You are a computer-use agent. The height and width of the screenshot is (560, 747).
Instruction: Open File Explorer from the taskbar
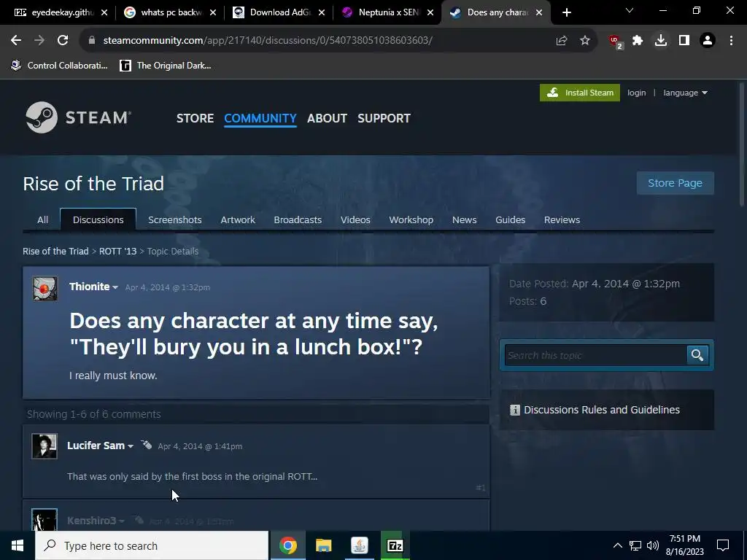click(x=323, y=545)
